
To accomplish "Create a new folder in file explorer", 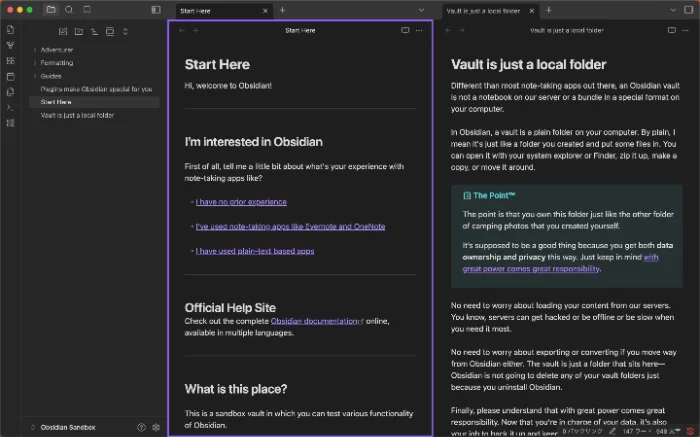I will click(x=78, y=31).
